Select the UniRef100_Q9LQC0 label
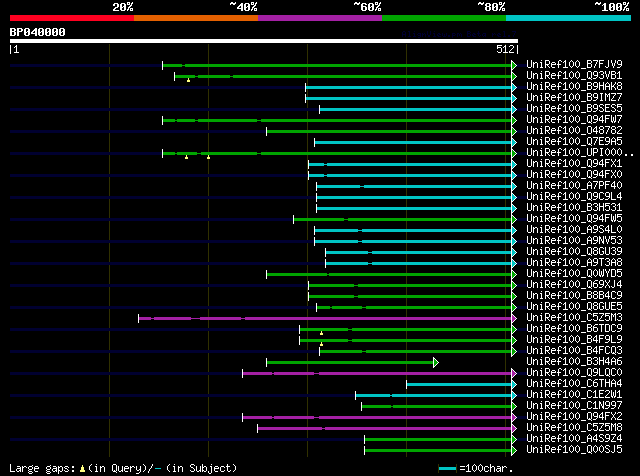The width and height of the screenshot is (640, 476). point(574,373)
